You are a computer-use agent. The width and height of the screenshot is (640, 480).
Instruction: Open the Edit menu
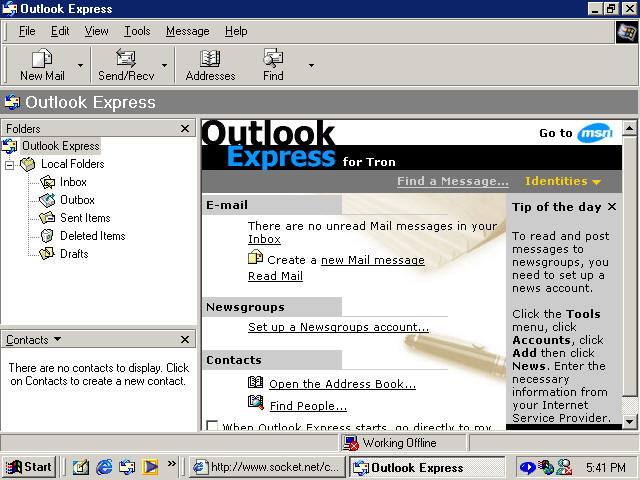(60, 31)
